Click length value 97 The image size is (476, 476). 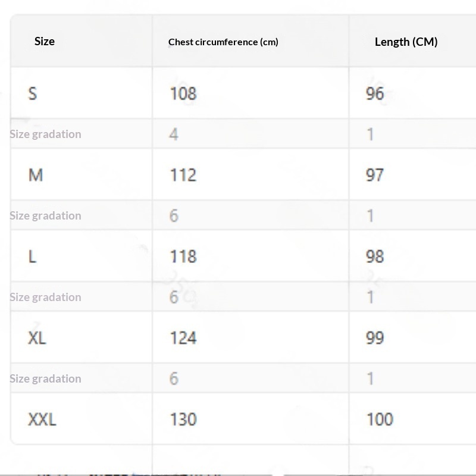[x=375, y=175]
